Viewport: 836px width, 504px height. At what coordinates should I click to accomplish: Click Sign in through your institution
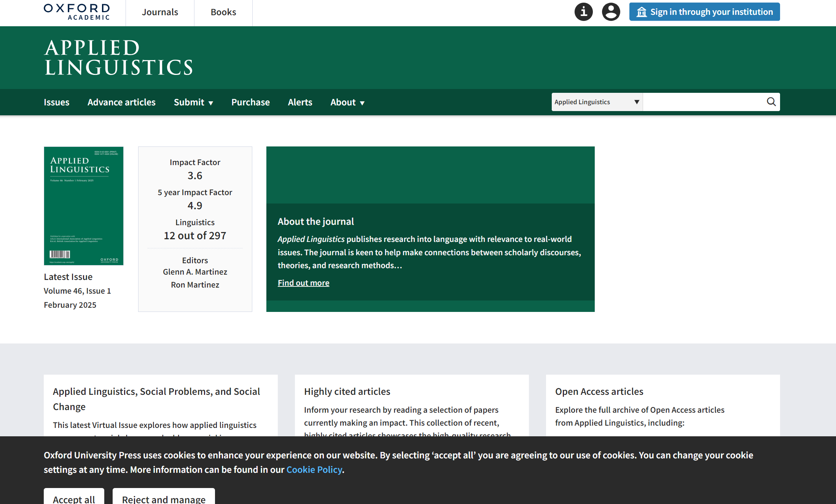pos(704,12)
